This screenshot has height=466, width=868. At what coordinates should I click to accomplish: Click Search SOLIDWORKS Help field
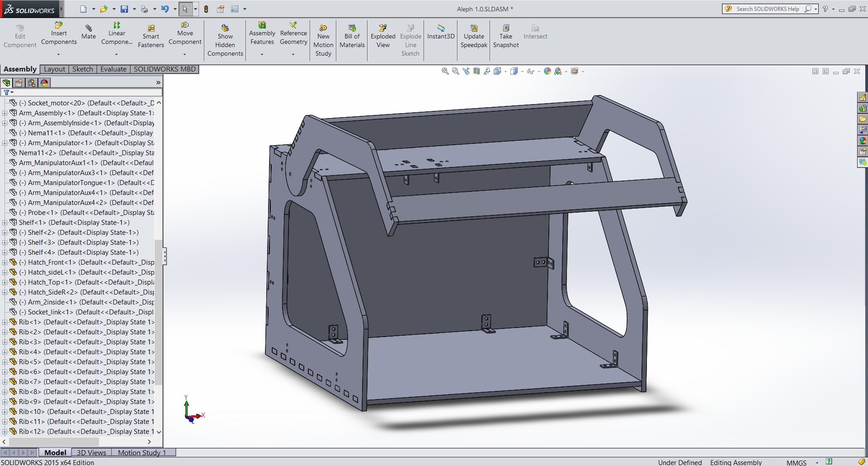[x=768, y=9]
